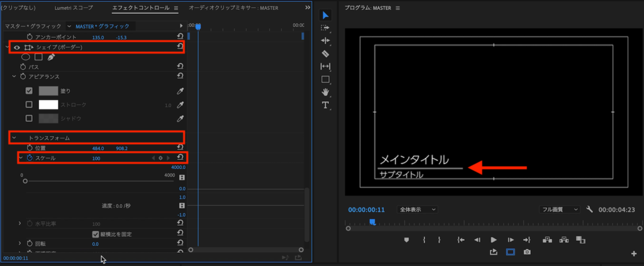
Task: Hide the シェイプ (ボーダー) shape with eye icon
Action: click(x=16, y=47)
